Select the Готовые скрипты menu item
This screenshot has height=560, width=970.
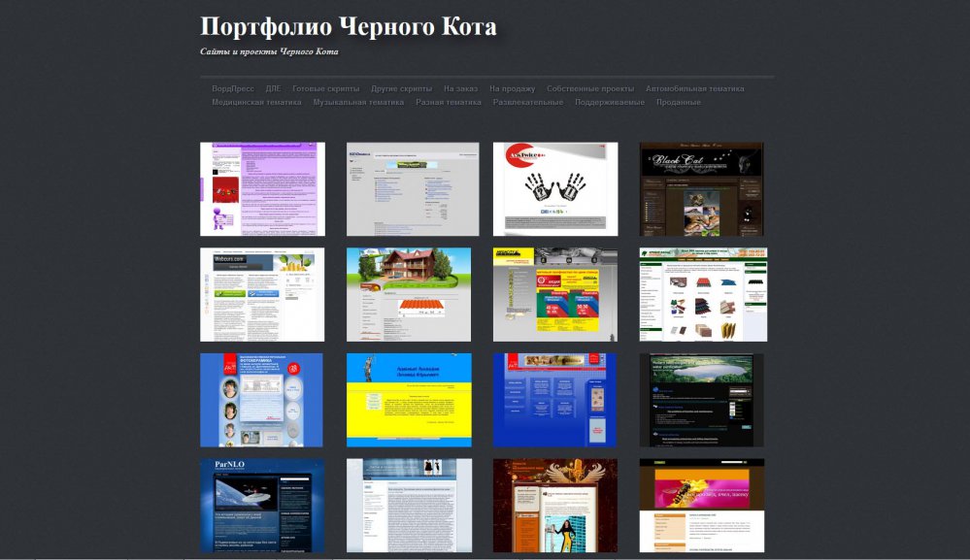[x=325, y=89]
